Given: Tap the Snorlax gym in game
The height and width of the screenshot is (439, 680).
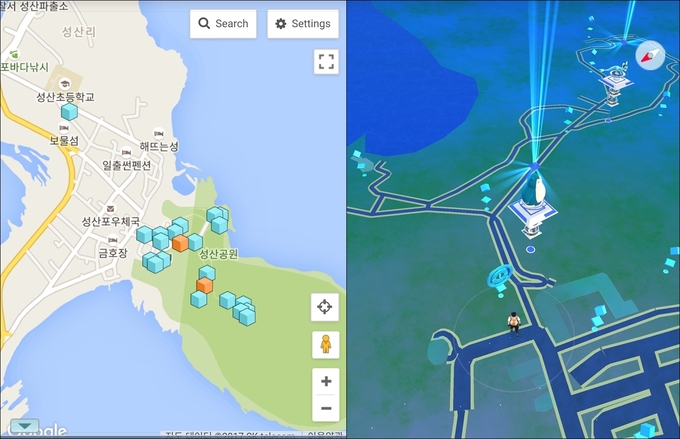Looking at the screenshot, I should click(x=533, y=204).
